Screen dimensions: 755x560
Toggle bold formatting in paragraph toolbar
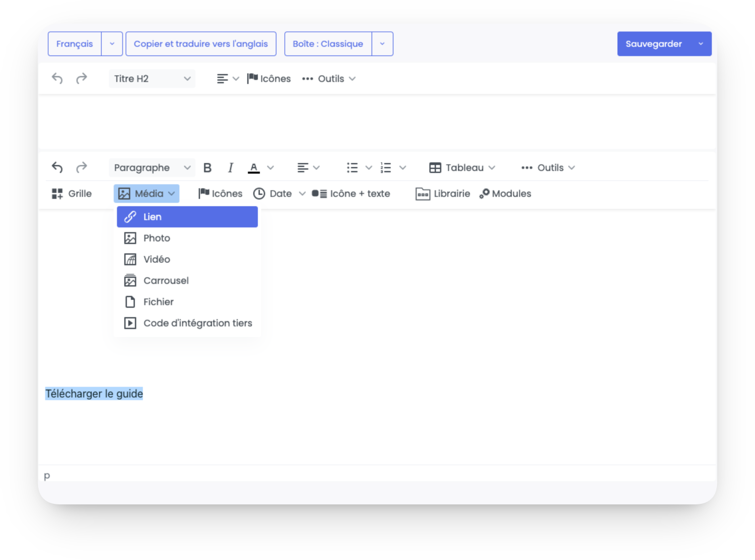[208, 168]
